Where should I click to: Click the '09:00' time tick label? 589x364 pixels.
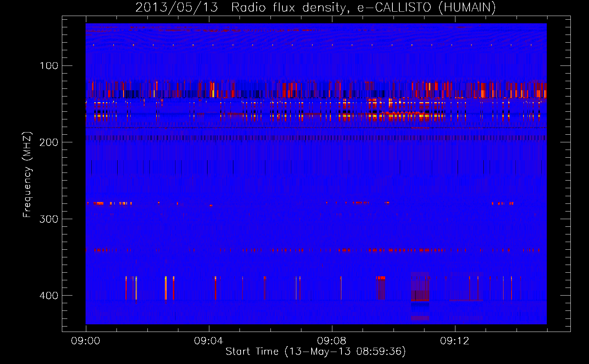(86, 341)
